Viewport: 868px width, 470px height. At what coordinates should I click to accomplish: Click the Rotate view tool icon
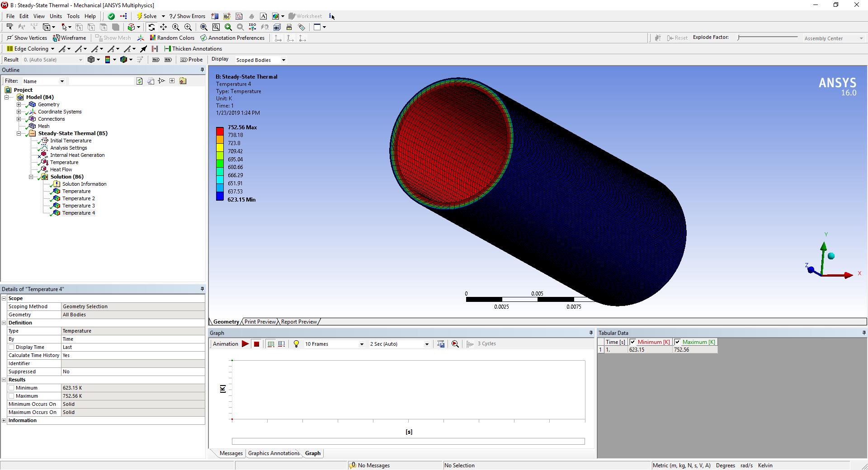click(151, 27)
